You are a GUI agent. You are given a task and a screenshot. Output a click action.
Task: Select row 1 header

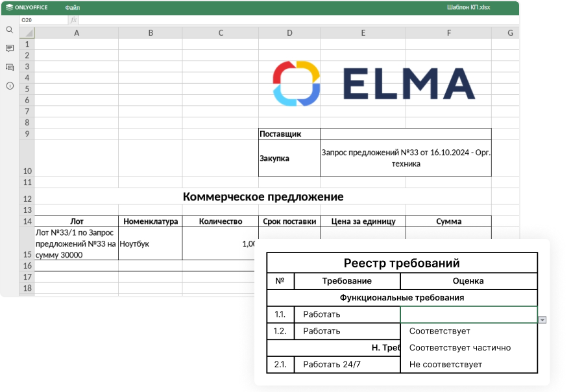coord(27,44)
